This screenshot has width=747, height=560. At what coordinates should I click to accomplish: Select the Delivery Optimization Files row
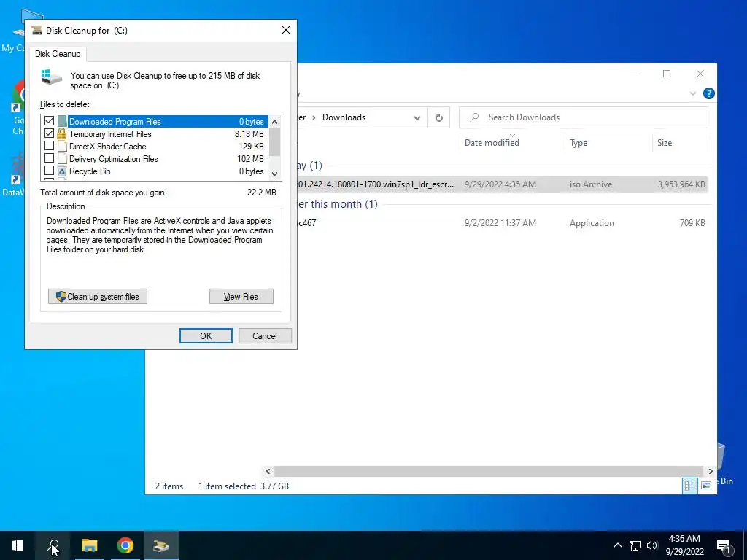pyautogui.click(x=155, y=158)
